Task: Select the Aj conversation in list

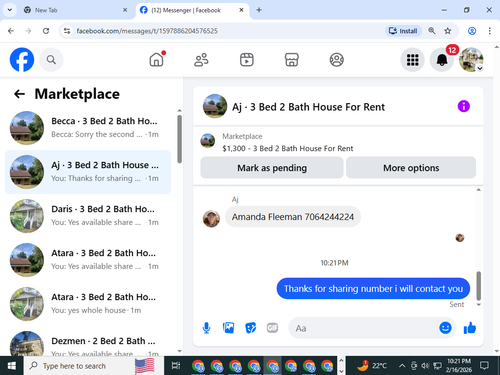Action: 88,172
